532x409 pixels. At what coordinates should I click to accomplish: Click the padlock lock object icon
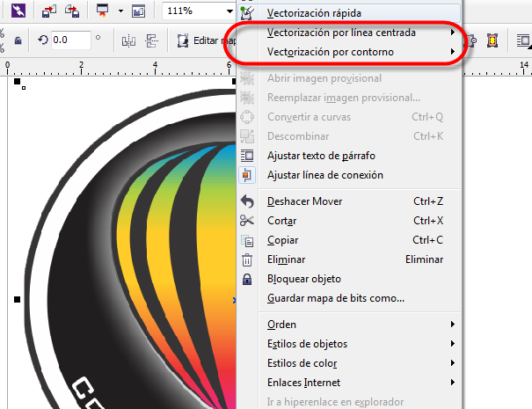247,280
